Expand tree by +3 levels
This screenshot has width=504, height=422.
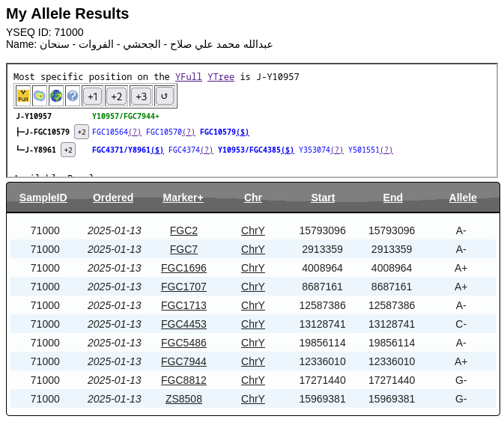point(141,96)
